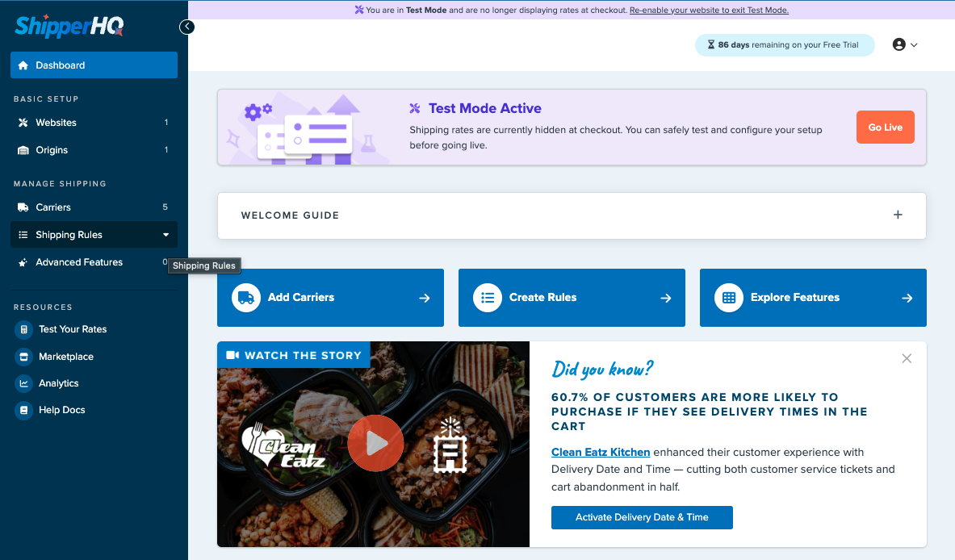Click the Watch The Story label
This screenshot has height=560, width=955.
coord(303,356)
